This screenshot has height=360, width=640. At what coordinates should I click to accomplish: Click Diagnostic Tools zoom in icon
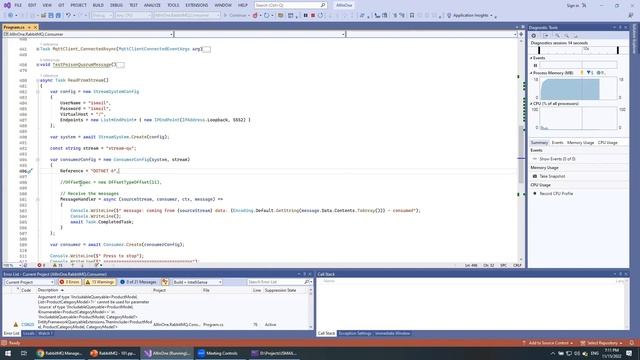point(558,36)
